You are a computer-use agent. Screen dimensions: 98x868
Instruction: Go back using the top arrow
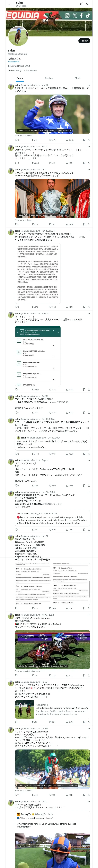pos(9,4)
